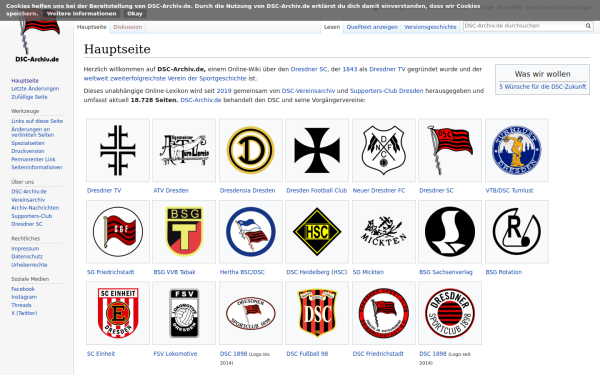This screenshot has height=375, width=600.
Task: Open the Dresdner SC flag logo
Action: tap(450, 150)
